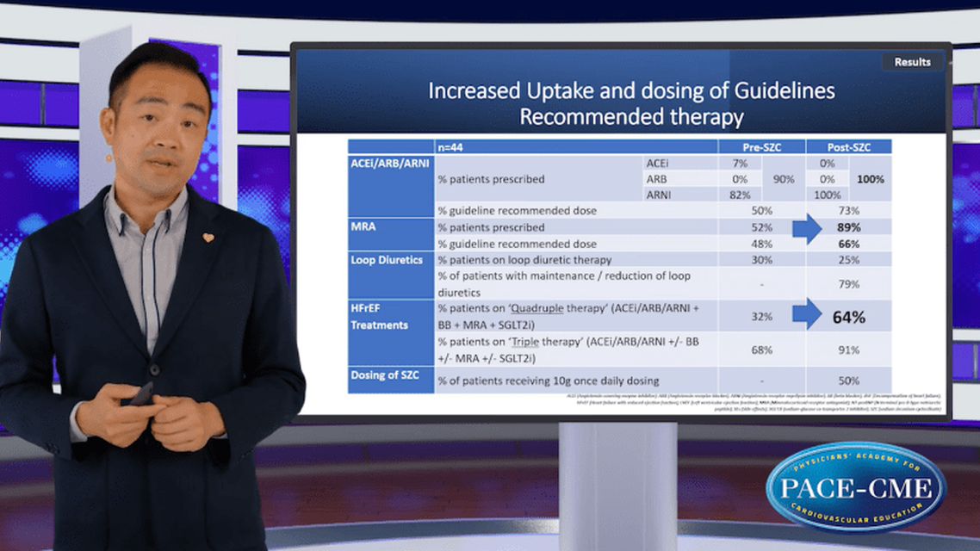
Task: Click the bold 64% quadruple therapy value
Action: click(848, 317)
